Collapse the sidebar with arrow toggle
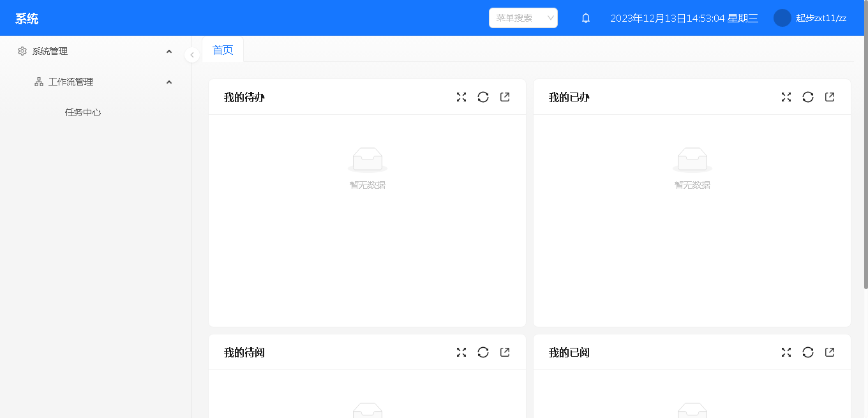This screenshot has width=868, height=418. pyautogui.click(x=192, y=55)
